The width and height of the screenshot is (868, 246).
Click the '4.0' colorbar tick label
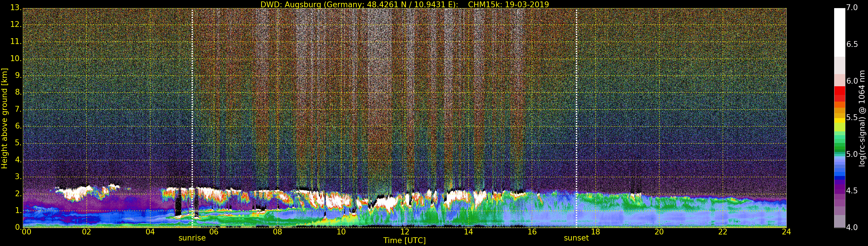(852, 227)
